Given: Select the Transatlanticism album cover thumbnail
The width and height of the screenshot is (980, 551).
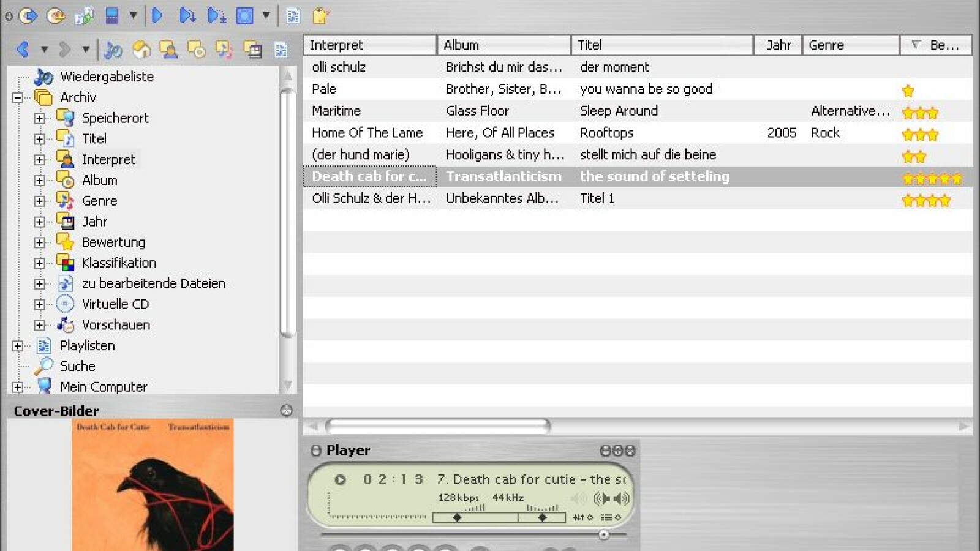Looking at the screenshot, I should (x=153, y=484).
